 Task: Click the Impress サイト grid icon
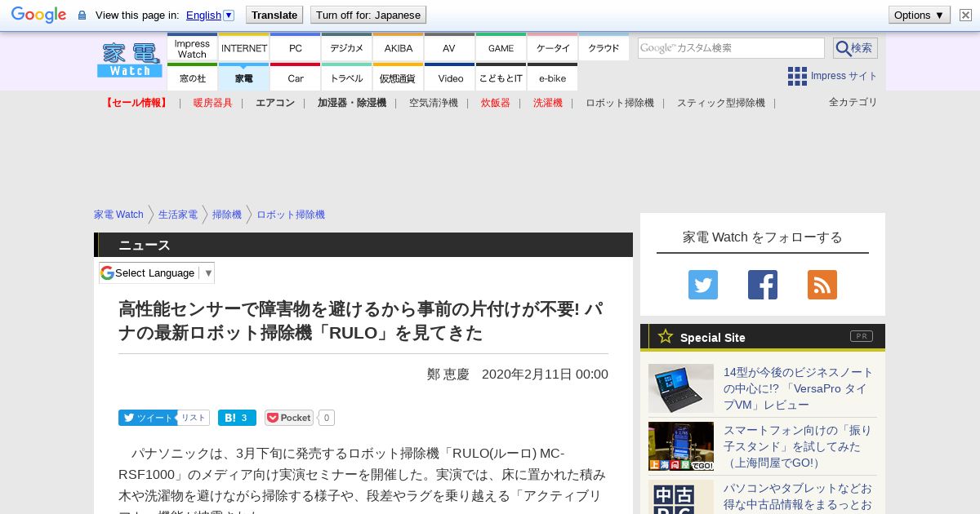point(797,76)
